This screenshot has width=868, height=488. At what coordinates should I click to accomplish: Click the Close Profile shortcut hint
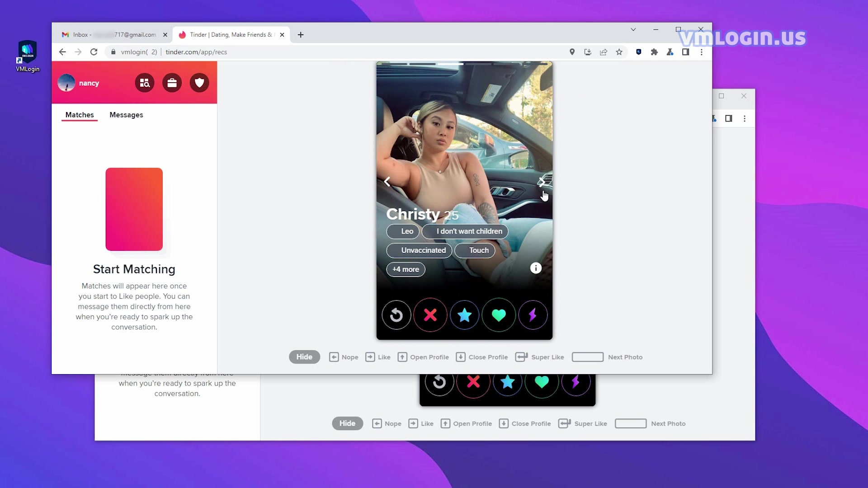tap(482, 357)
